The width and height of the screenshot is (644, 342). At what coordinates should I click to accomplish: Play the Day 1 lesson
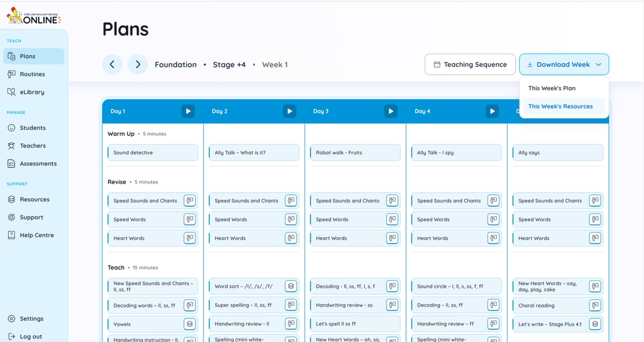[189, 111]
